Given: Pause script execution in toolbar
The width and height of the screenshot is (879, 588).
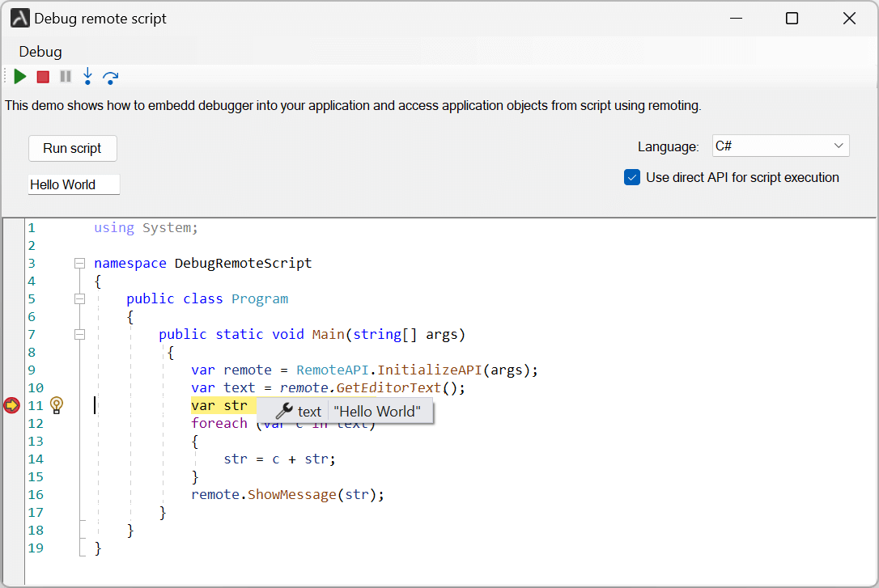Looking at the screenshot, I should pyautogui.click(x=66, y=77).
